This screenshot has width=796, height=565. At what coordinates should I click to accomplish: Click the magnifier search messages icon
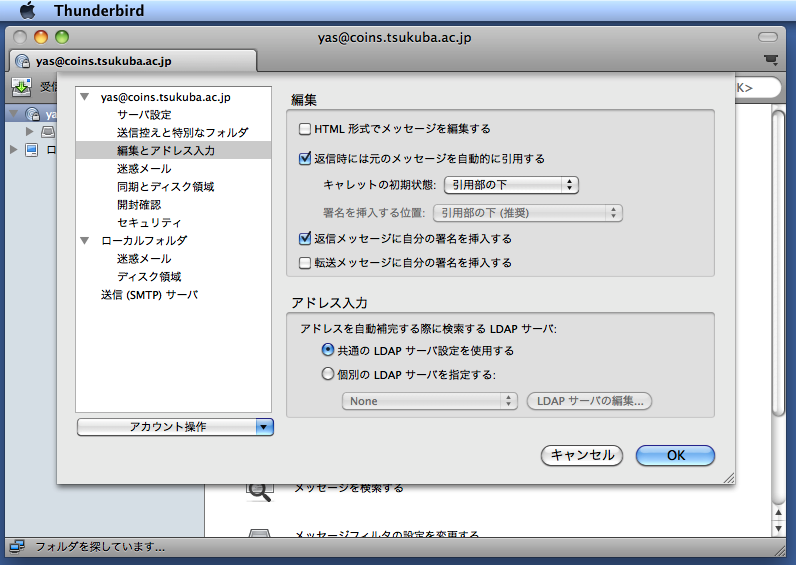[259, 492]
